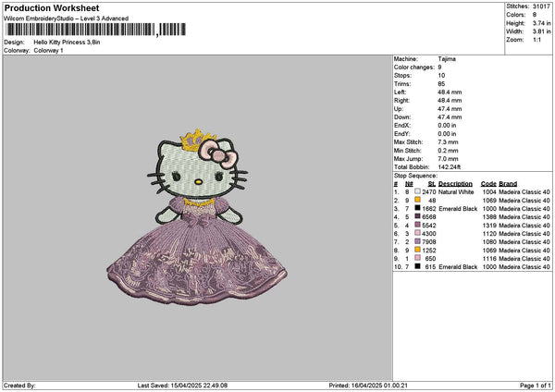
Task: Click "Emerald Black" in stop 10 row
Action: click(x=458, y=267)
